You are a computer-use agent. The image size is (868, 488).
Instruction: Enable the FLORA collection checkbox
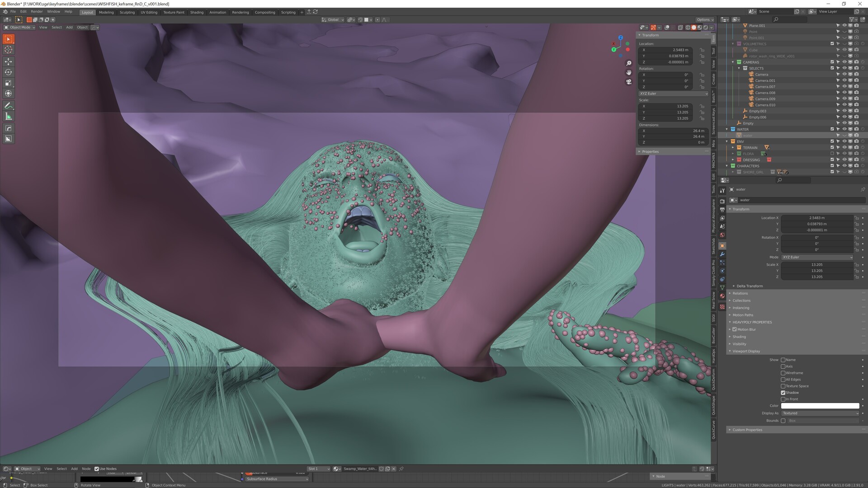point(832,154)
